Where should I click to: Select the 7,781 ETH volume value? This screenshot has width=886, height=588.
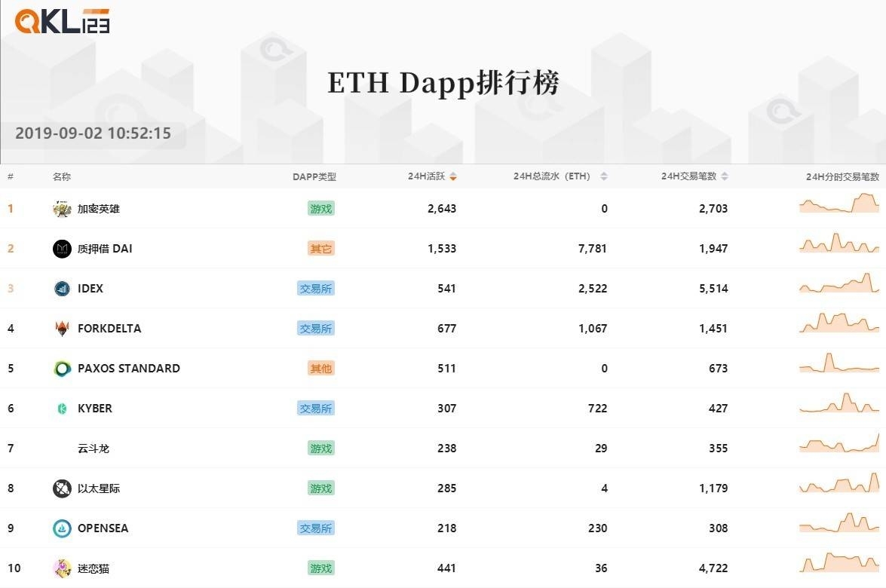point(593,249)
